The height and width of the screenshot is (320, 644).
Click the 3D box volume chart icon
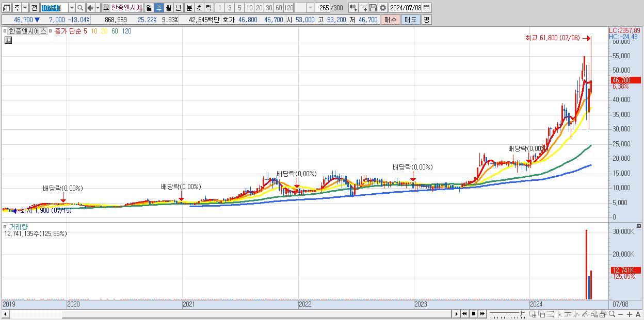[594, 314]
